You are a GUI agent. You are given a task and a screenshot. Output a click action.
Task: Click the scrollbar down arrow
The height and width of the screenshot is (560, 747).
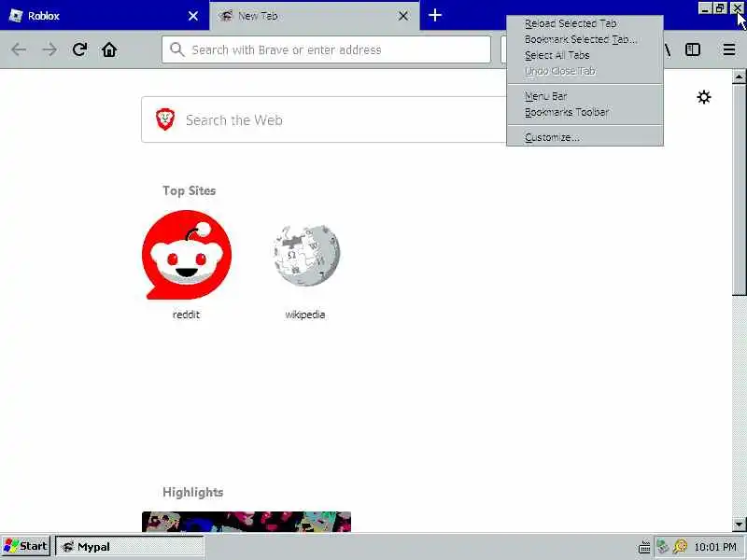(x=739, y=525)
